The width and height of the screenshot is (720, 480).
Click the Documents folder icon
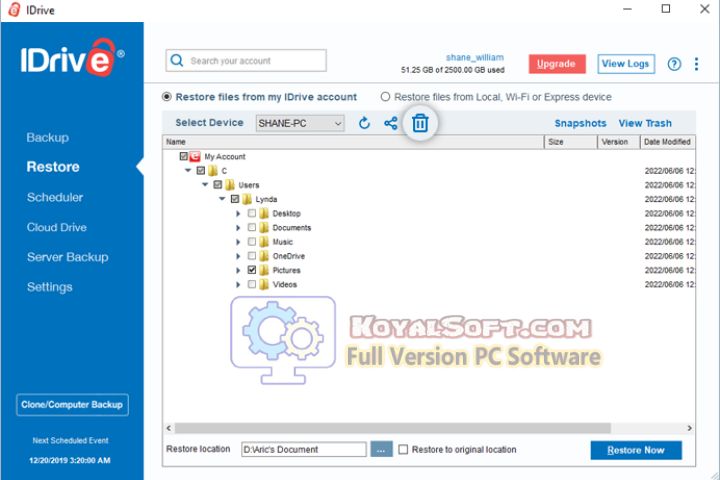[x=264, y=228]
